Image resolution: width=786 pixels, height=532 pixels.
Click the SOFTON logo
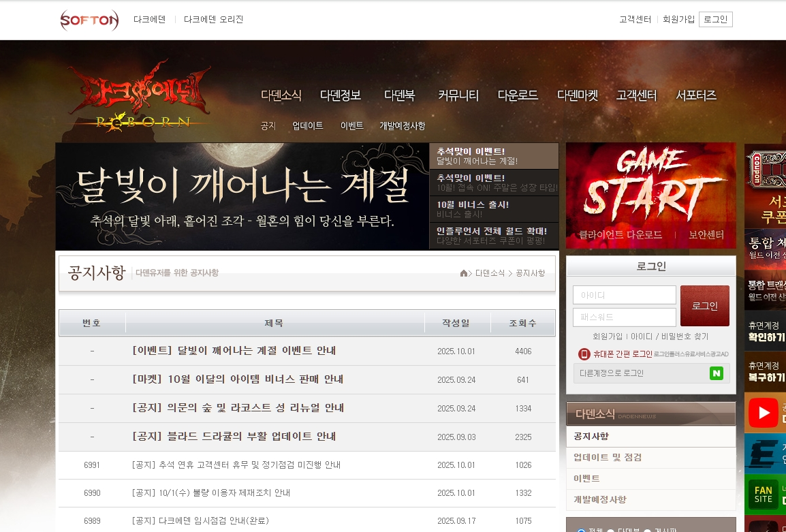coord(89,20)
